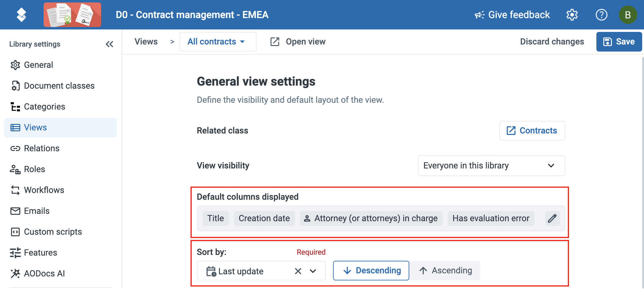
Task: Collapse the Library settings sidebar
Action: (109, 44)
